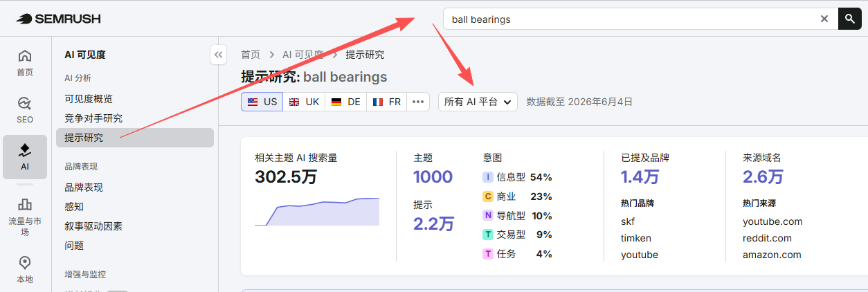
Task: Click the AI 可见度 sidebar heading
Action: coord(85,55)
